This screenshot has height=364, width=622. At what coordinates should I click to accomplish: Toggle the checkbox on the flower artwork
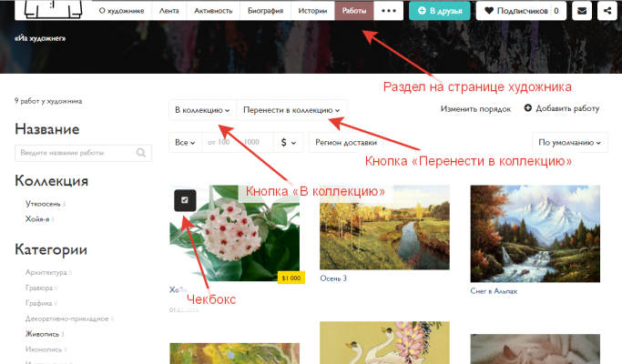184,200
